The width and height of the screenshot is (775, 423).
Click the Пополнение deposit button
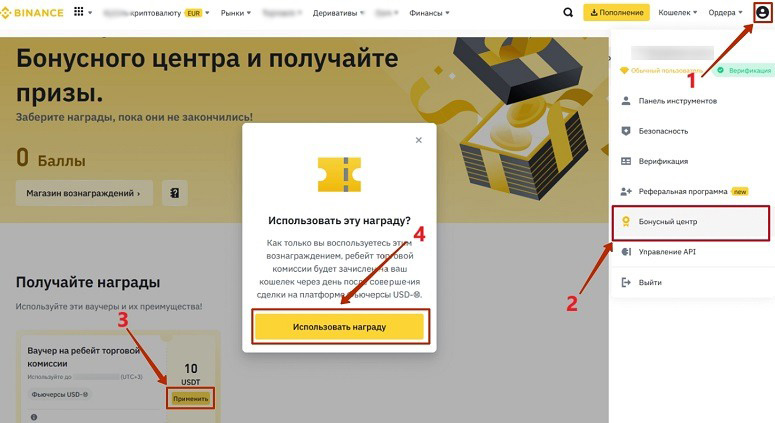tap(616, 12)
